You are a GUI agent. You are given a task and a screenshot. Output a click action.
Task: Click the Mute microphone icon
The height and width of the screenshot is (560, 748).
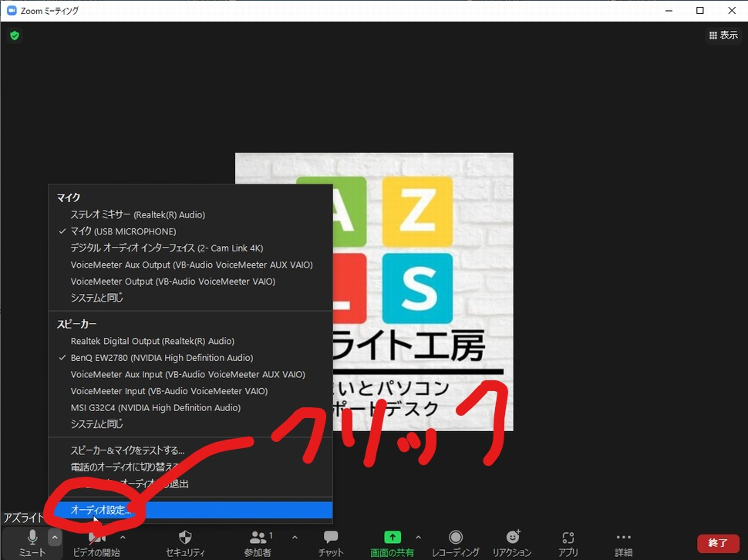32,538
